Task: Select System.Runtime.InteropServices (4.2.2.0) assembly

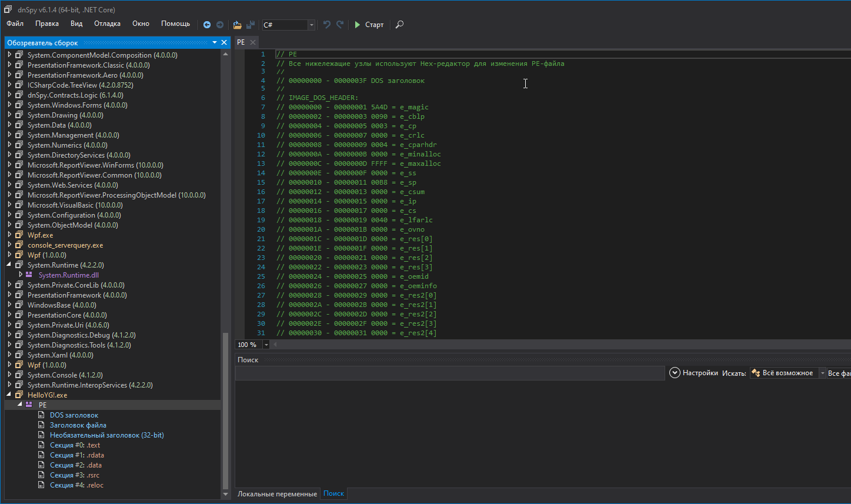Action: click(x=90, y=385)
